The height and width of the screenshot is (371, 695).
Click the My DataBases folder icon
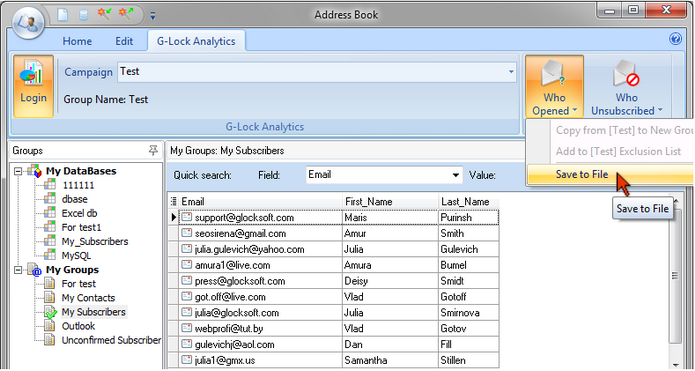[x=35, y=171]
